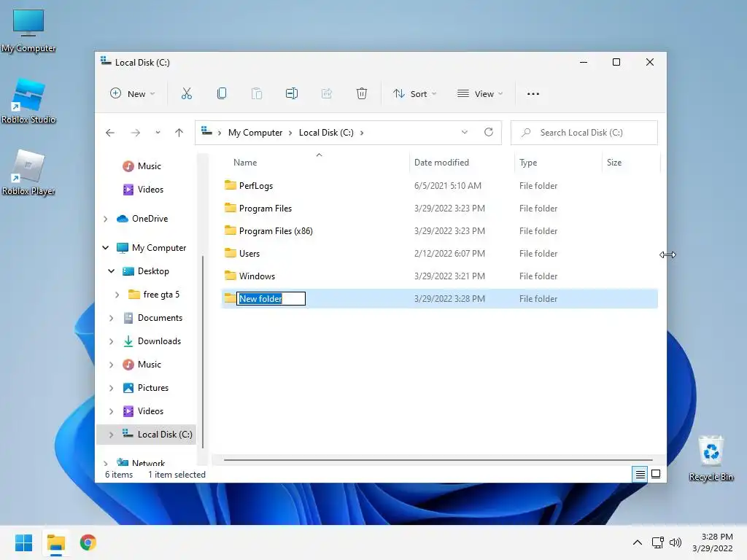Go up one level with up arrow

[x=179, y=133]
